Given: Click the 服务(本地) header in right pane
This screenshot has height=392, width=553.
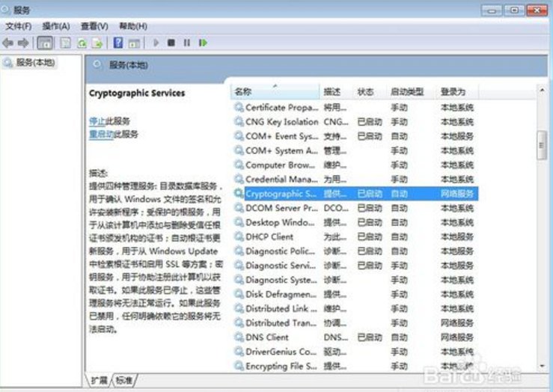Looking at the screenshot, I should 129,65.
